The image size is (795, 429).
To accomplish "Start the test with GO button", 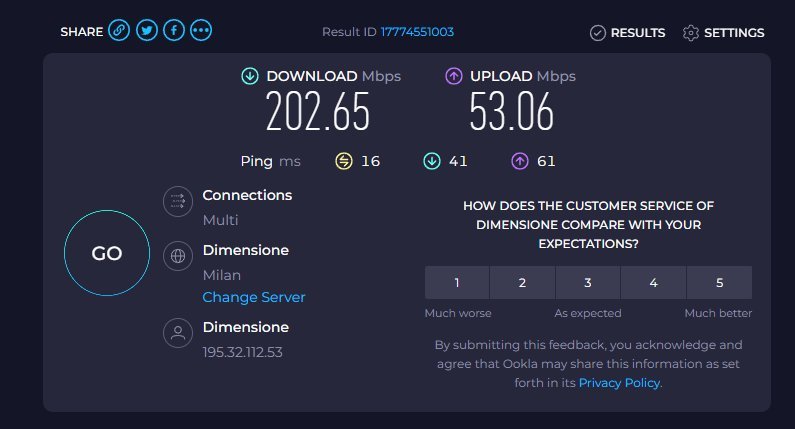I will [x=107, y=254].
